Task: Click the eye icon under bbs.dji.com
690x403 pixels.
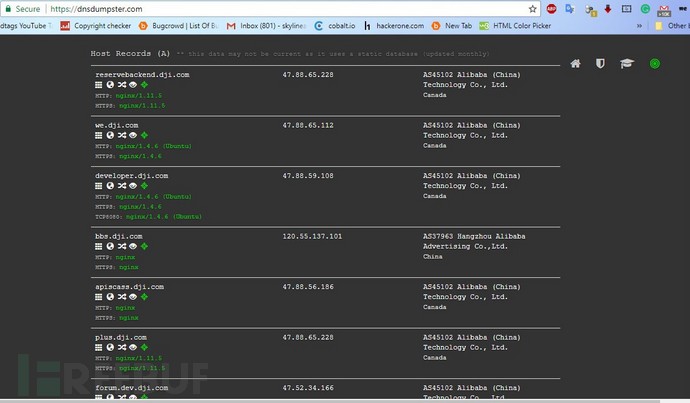Action: (x=133, y=246)
